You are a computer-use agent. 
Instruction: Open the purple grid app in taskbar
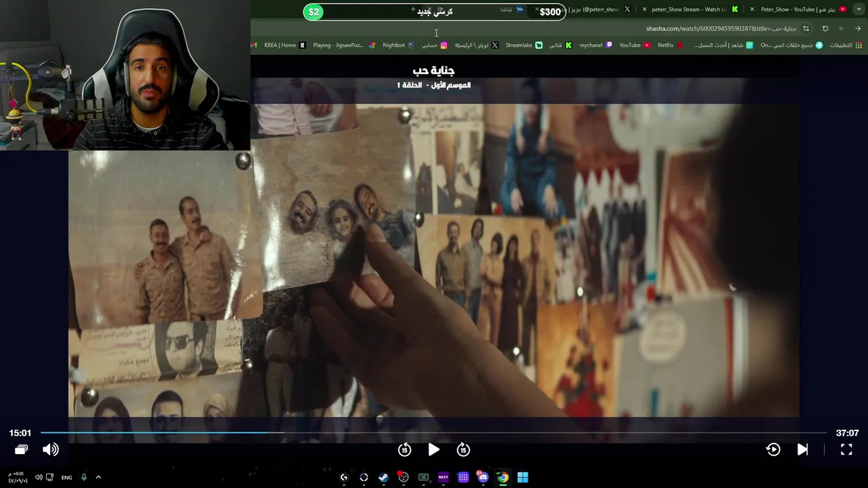463,477
